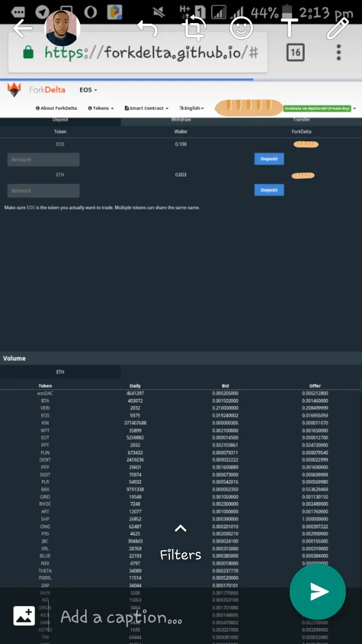Select the FUN token row
This screenshot has height=644, width=362.
pos(181,453)
